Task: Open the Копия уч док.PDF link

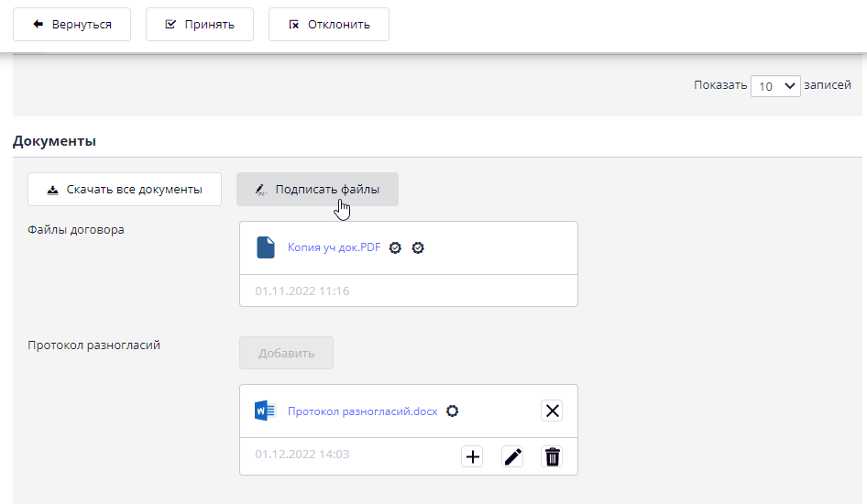Action: tap(334, 247)
